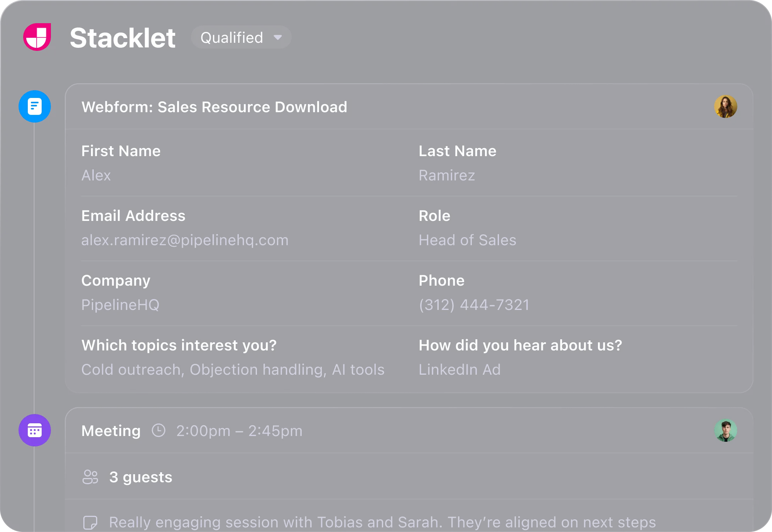Click the Webform: Sales Resource Download header
This screenshot has height=532, width=772.
click(215, 107)
